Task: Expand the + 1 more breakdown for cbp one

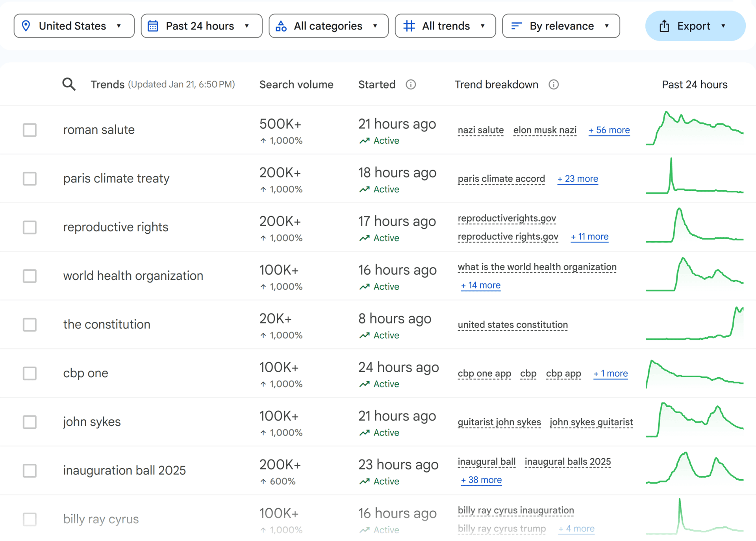Action: tap(611, 373)
